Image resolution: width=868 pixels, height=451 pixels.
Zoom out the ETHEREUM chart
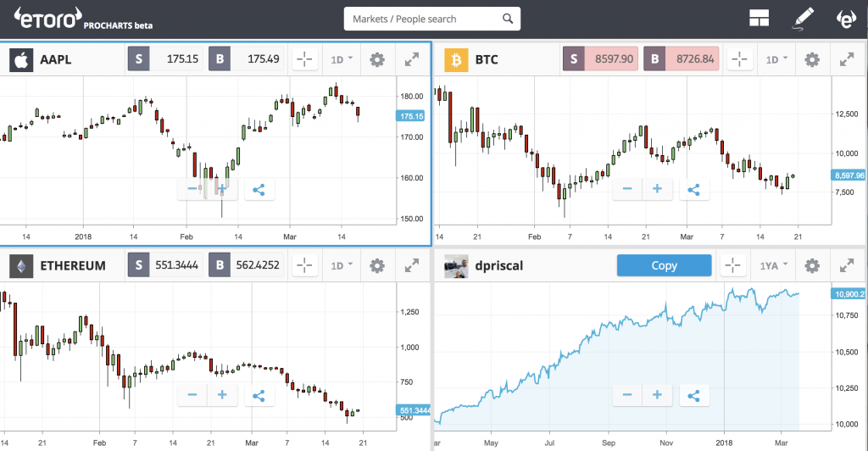click(192, 395)
